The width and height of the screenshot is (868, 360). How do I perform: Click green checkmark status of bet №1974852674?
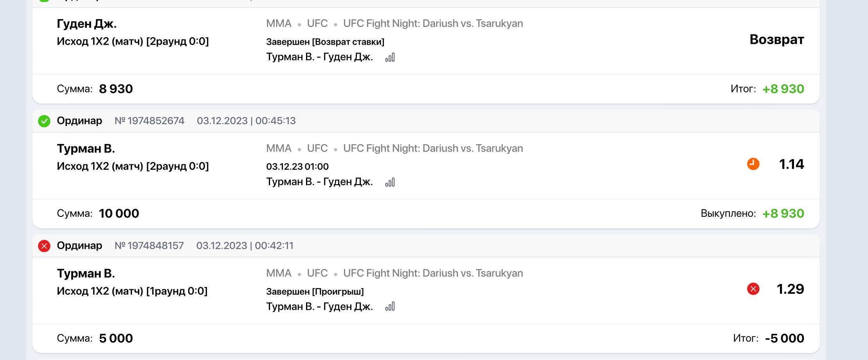pos(44,121)
